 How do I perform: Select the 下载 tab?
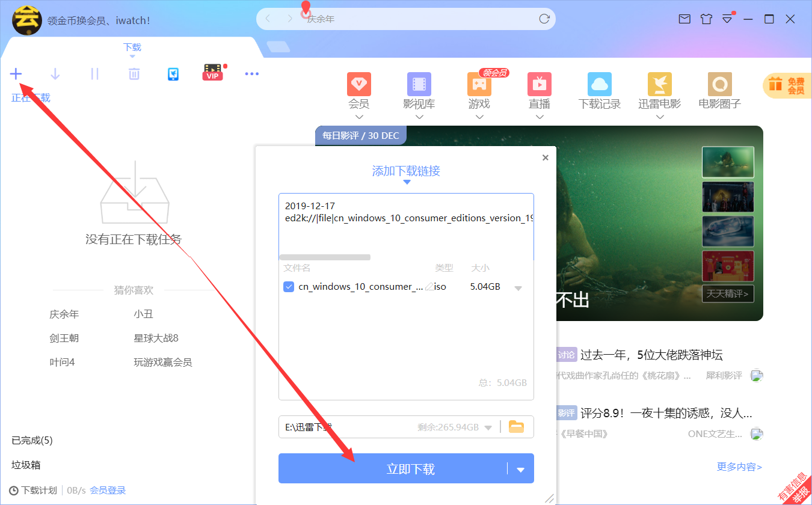pyautogui.click(x=132, y=47)
